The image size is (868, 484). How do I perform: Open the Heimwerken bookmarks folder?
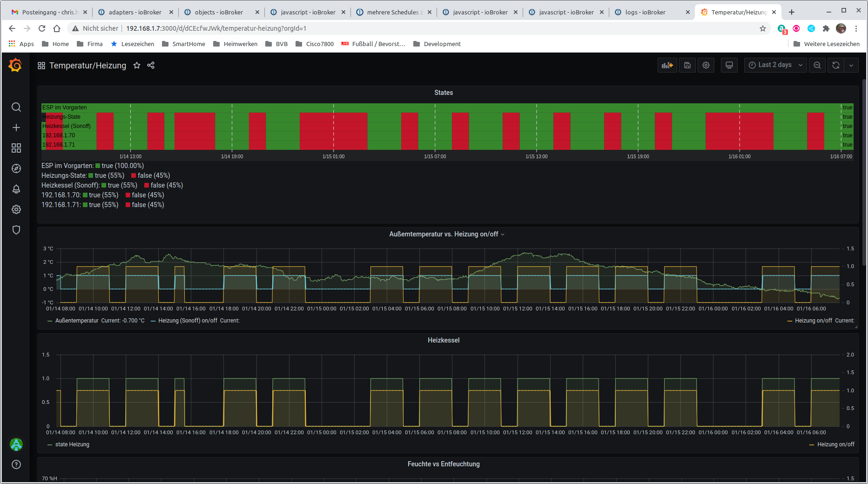coord(235,44)
